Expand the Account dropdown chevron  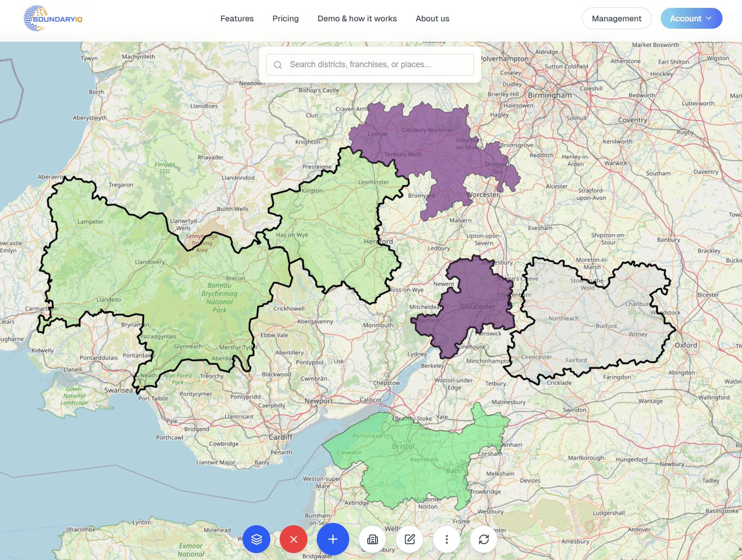(x=709, y=19)
